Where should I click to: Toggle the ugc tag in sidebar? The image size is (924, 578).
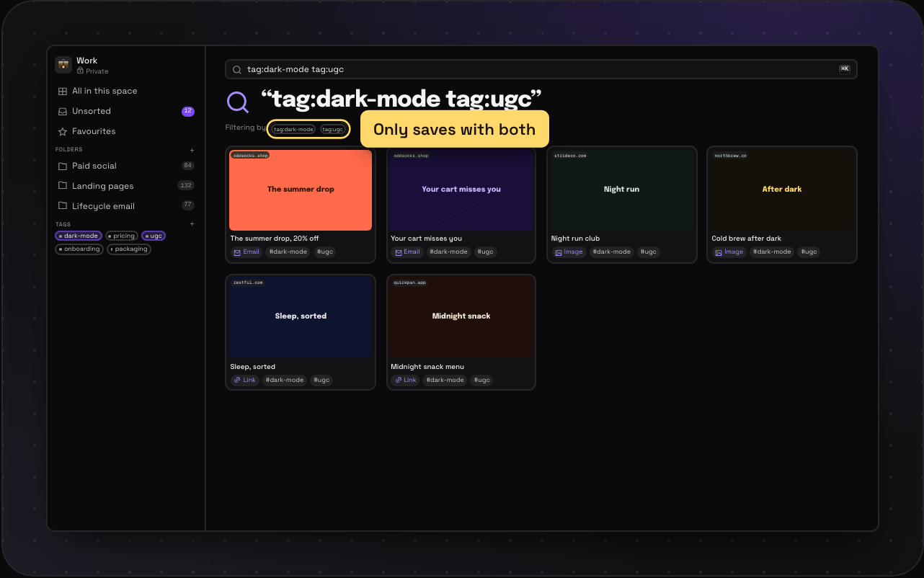coord(154,236)
